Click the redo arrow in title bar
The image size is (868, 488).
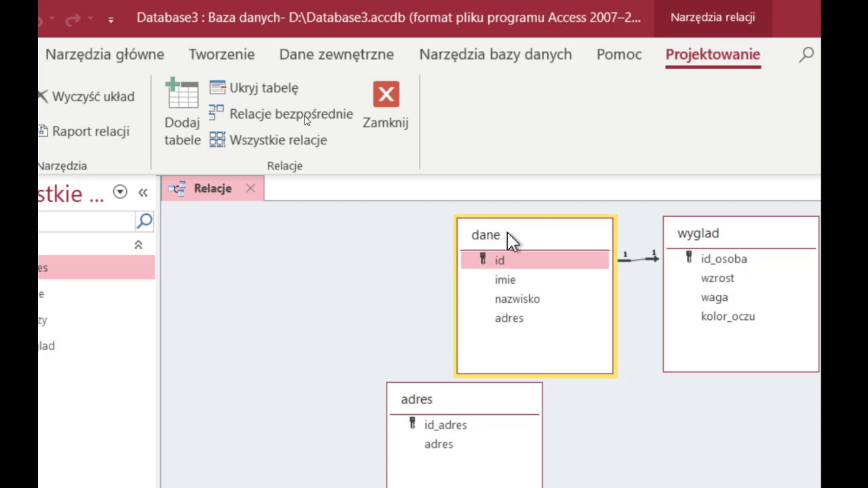[73, 20]
